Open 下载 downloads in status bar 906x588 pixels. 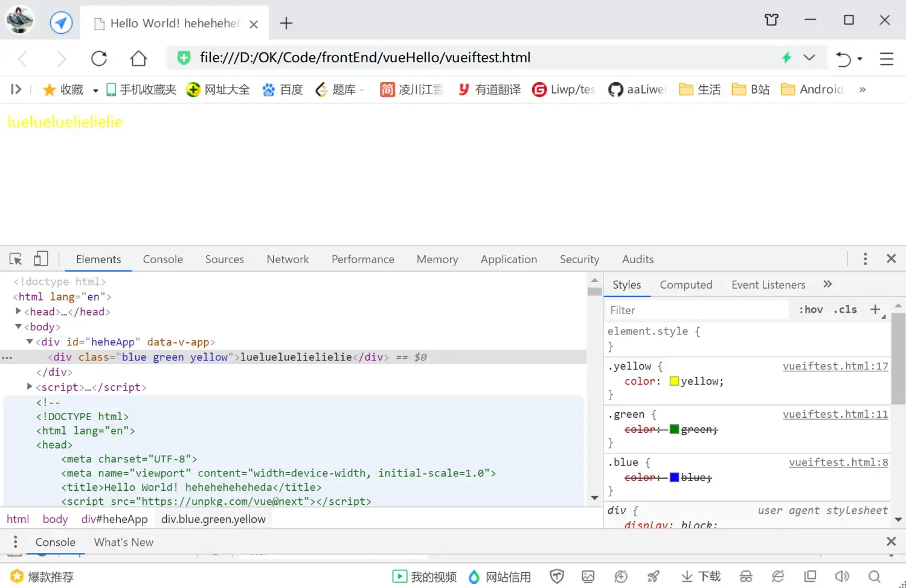tap(701, 577)
